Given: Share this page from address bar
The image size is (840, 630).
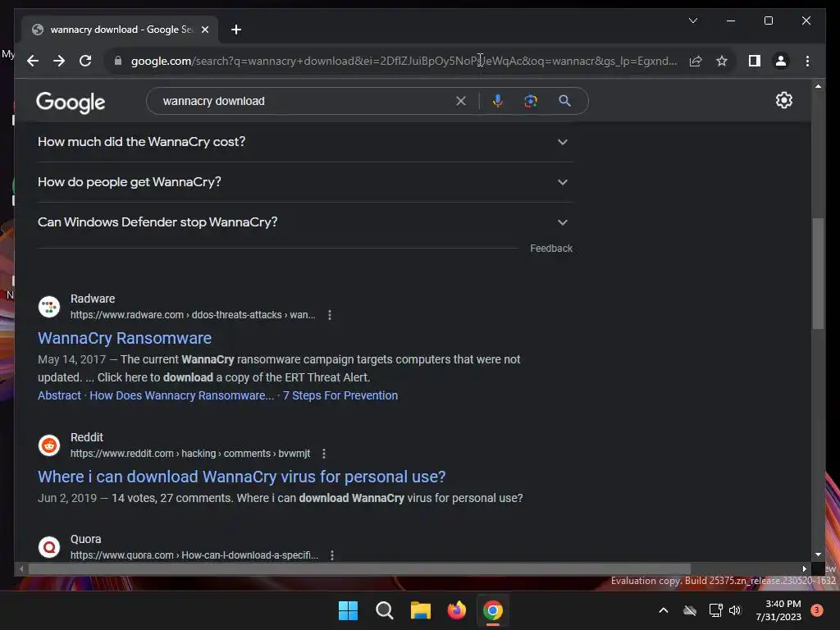Looking at the screenshot, I should [696, 61].
